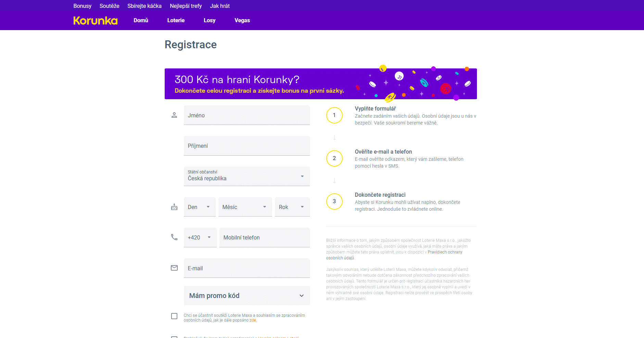Click the 'Ověříte e-mail a telefon' step title
This screenshot has width=644, height=338.
(x=383, y=152)
